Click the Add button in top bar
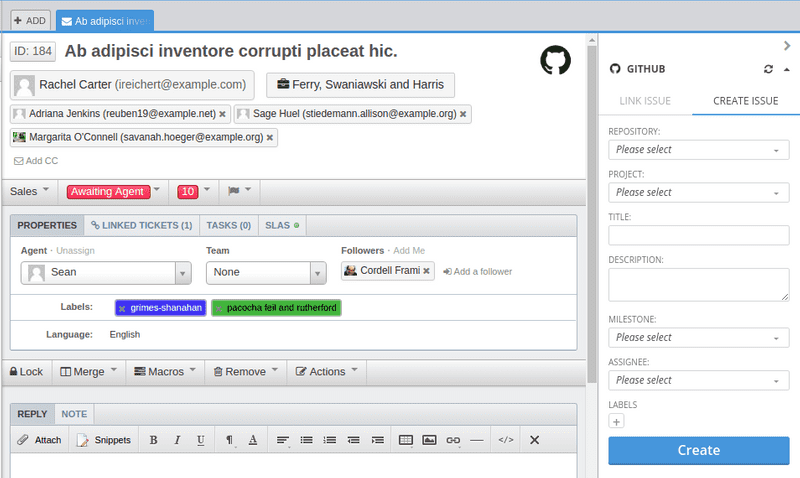Viewport: 800px width, 478px height. pyautogui.click(x=30, y=21)
